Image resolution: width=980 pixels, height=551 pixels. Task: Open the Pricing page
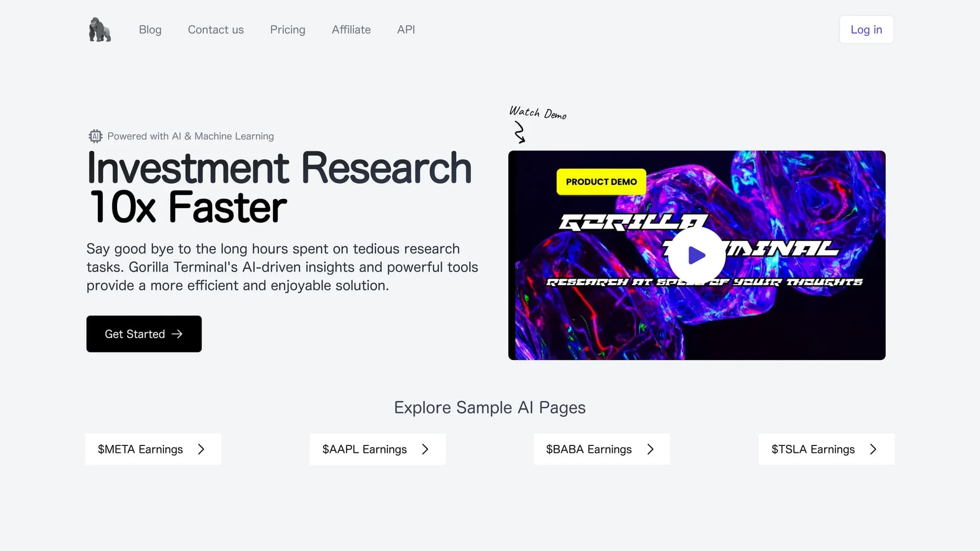click(x=288, y=30)
